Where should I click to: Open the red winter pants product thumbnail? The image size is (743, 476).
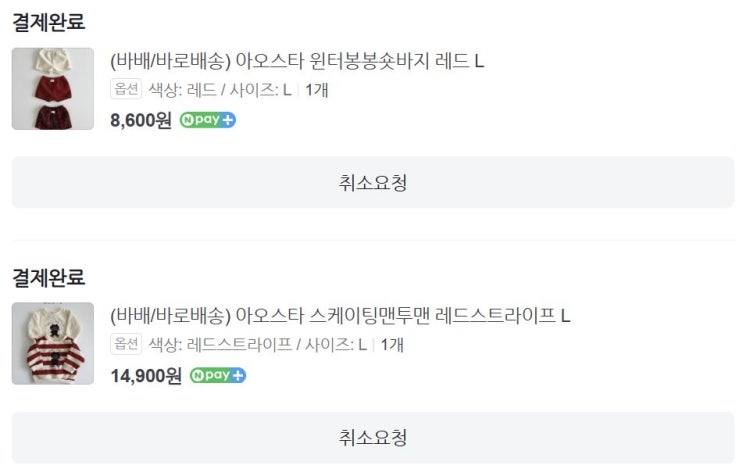53,89
